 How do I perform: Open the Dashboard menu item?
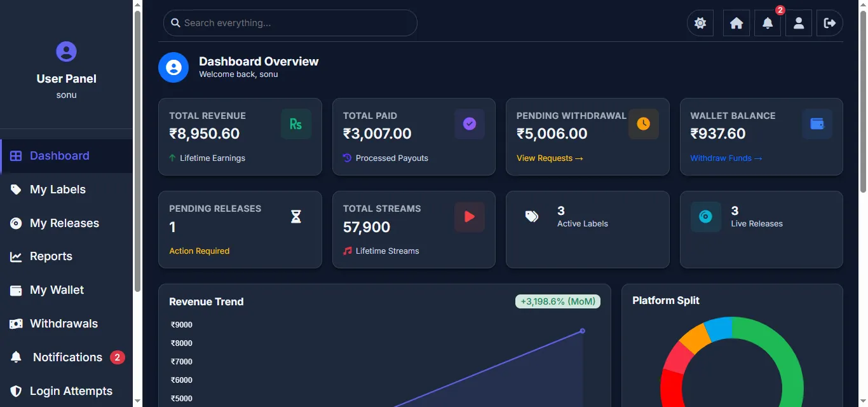(66, 156)
